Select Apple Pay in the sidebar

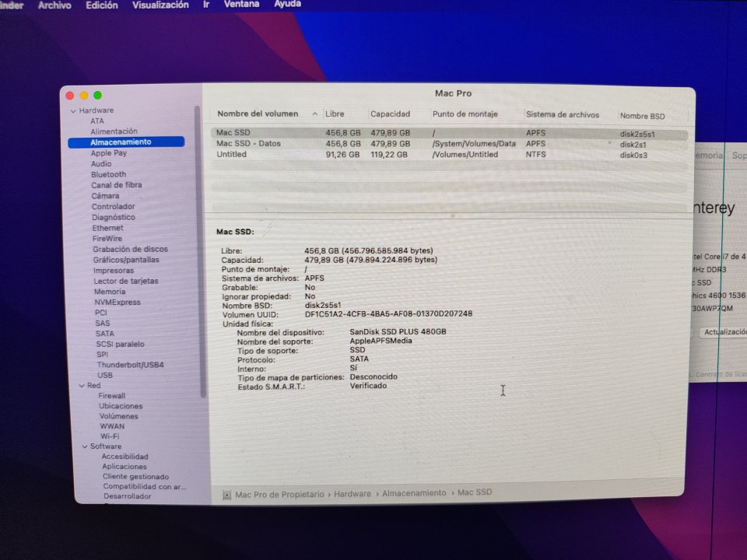coord(109,153)
